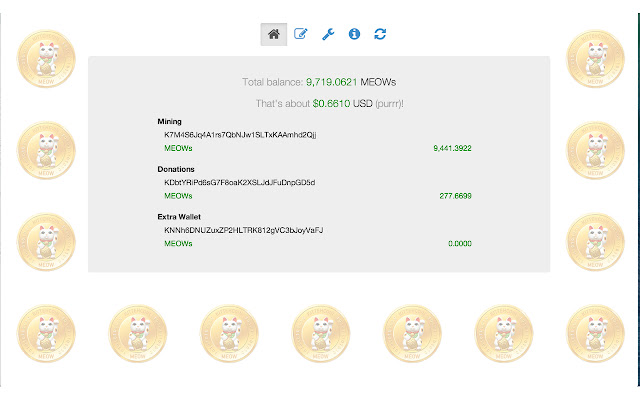The width and height of the screenshot is (640, 400).
Task: Refresh balances with the sync icon
Action: point(380,34)
